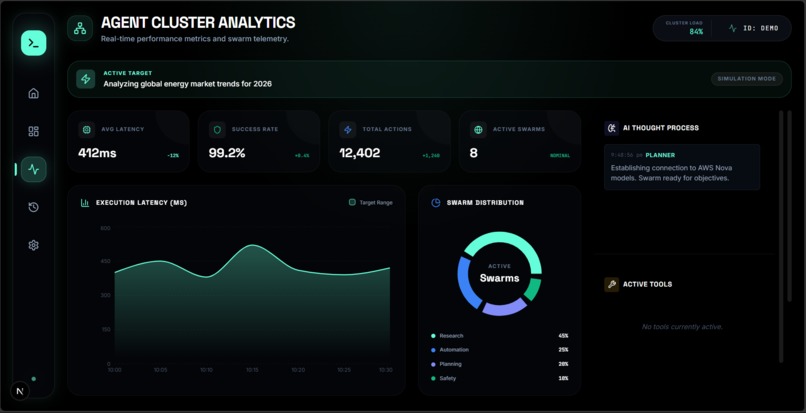Click the Execution Latency bar chart icon
Viewport: 806px width, 413px height.
[x=85, y=203]
